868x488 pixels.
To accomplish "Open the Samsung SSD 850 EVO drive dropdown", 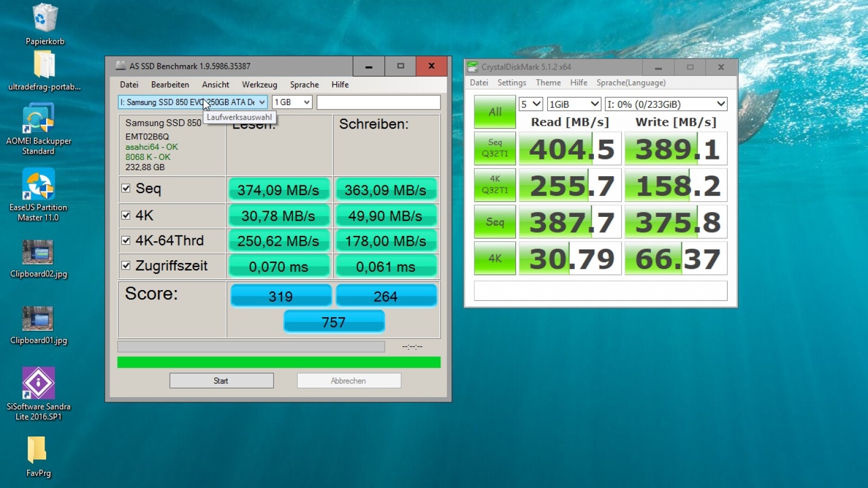I will (x=193, y=102).
